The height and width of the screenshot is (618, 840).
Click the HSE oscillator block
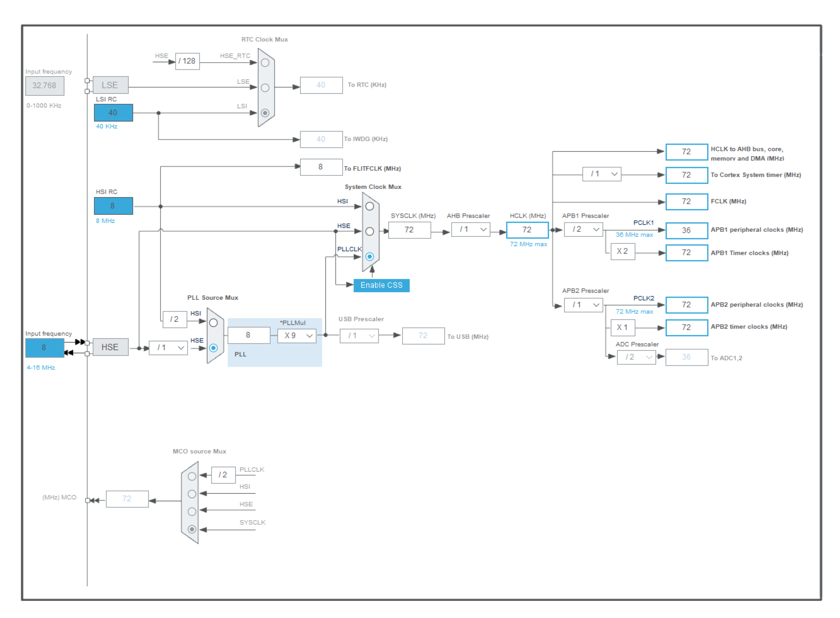111,347
